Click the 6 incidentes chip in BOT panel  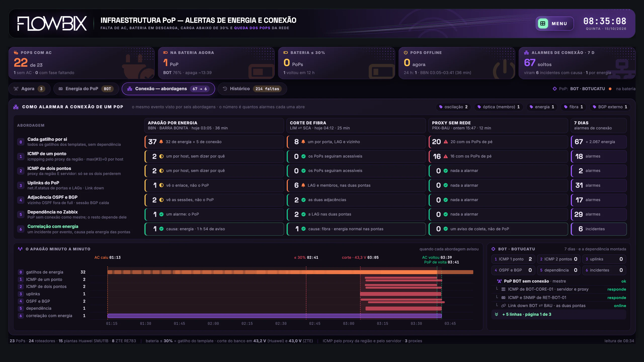pos(604,270)
